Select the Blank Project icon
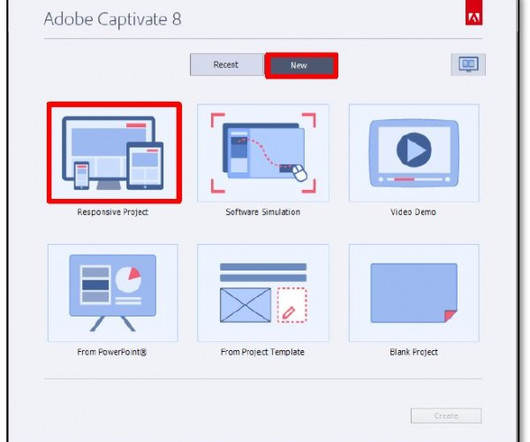Screen dimensions: 530x442 click(414, 293)
